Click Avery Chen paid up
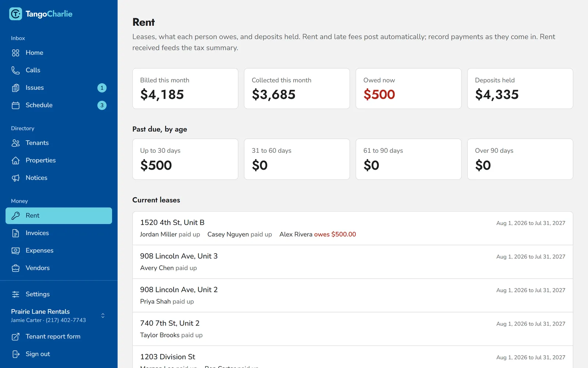Viewport: 588px width, 368px height. coord(168,268)
